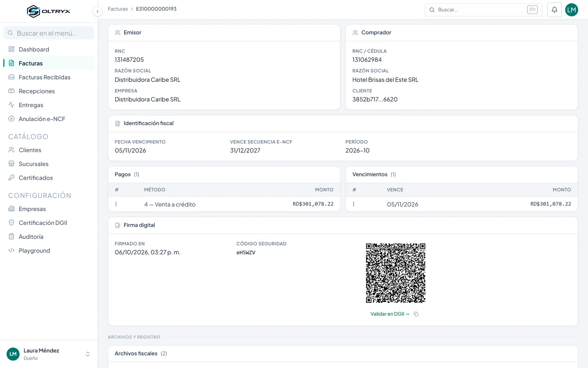
Task: Select Facturas in the sidebar
Action: pyautogui.click(x=49, y=63)
